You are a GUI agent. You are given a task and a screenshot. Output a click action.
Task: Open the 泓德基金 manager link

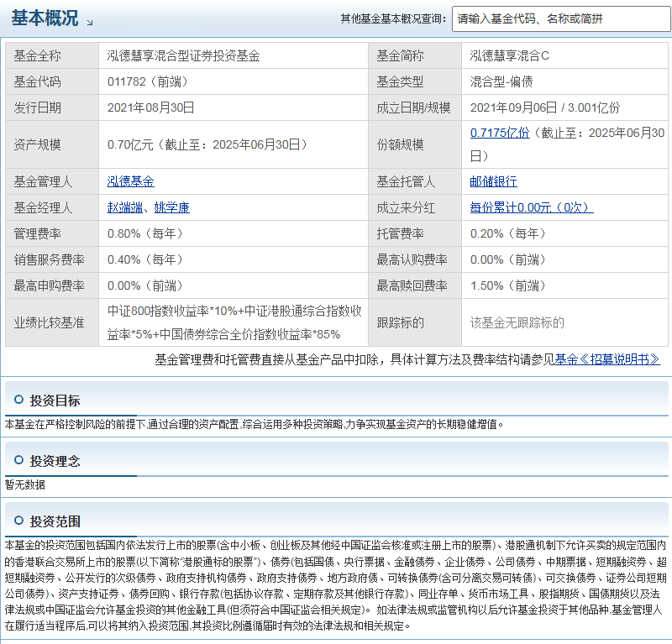click(x=131, y=181)
